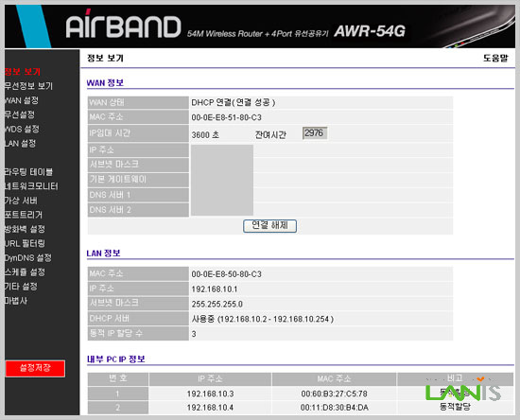Click the DNS 서버 2 label
Viewport: 520px width, 420px height.
[x=110, y=210]
